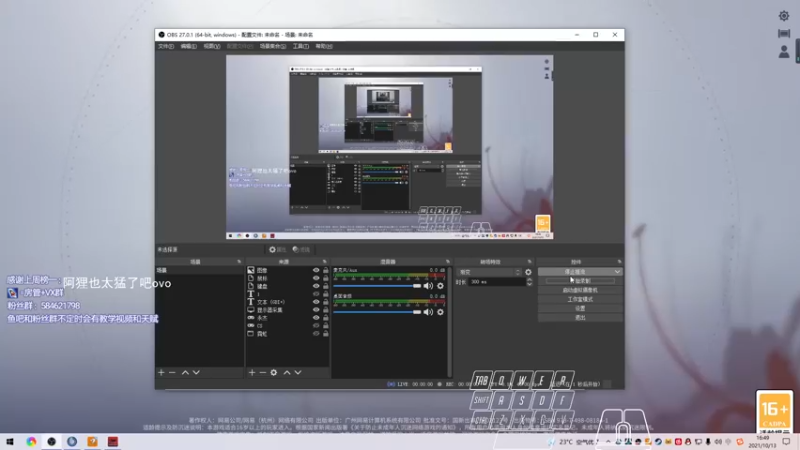Viewport: 800px width, 450px height.
Task: Open the 文件(F) menu
Action: point(166,46)
